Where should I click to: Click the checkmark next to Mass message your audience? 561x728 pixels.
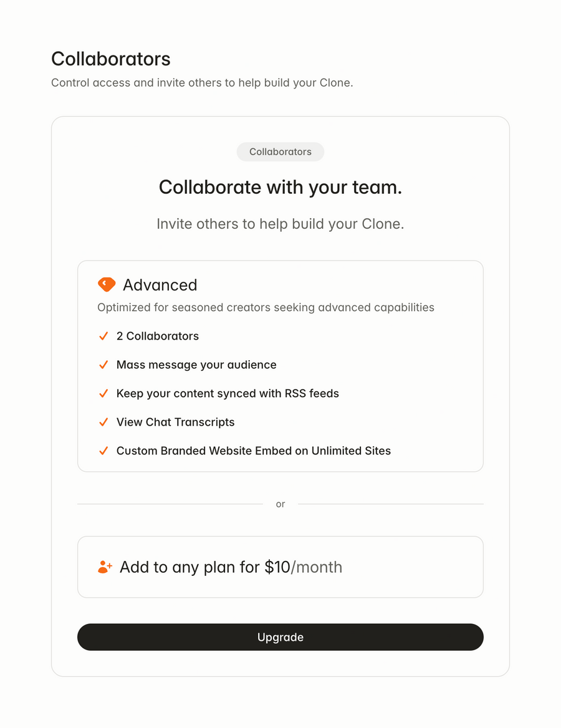[103, 365]
